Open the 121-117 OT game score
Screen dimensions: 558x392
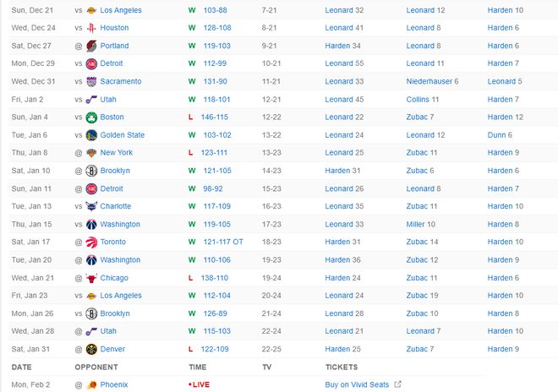click(x=223, y=242)
